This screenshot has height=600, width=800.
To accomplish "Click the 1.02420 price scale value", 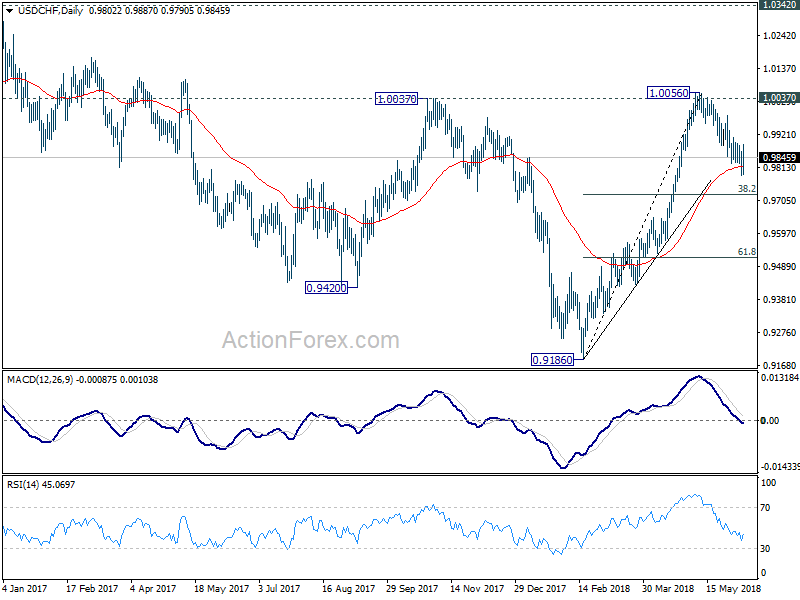I will pos(779,36).
